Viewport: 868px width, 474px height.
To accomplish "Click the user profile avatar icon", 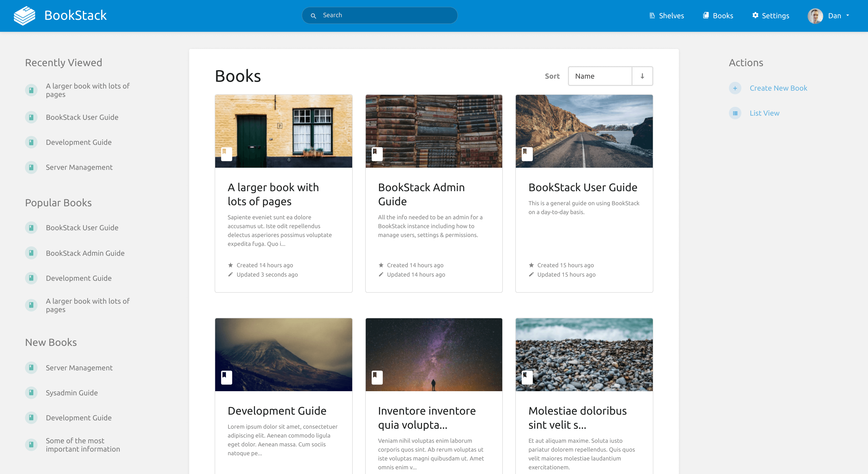I will click(815, 16).
